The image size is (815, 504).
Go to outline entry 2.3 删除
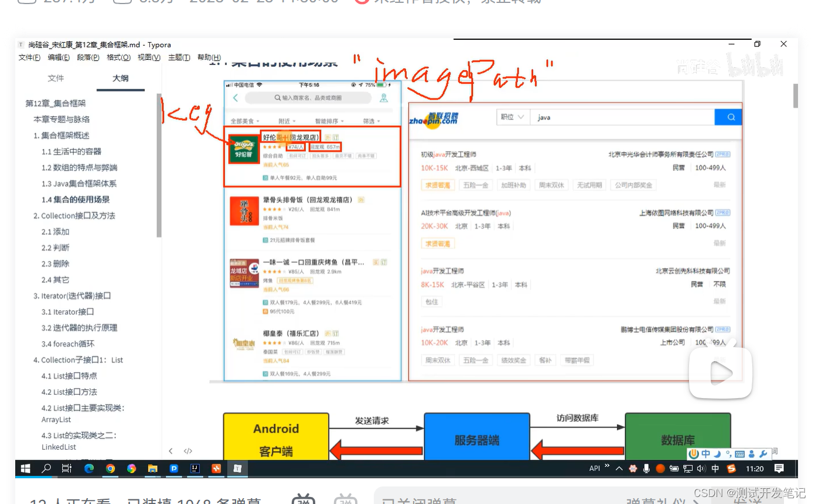(x=55, y=264)
